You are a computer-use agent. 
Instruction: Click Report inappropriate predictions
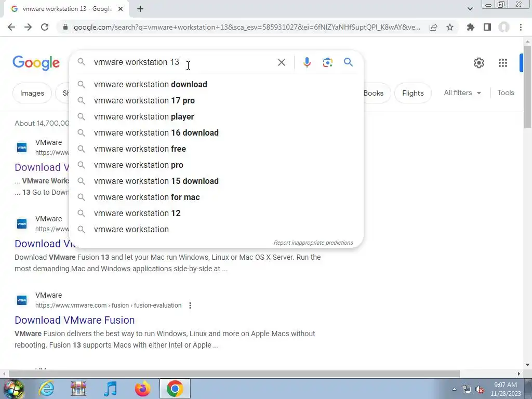(313, 243)
